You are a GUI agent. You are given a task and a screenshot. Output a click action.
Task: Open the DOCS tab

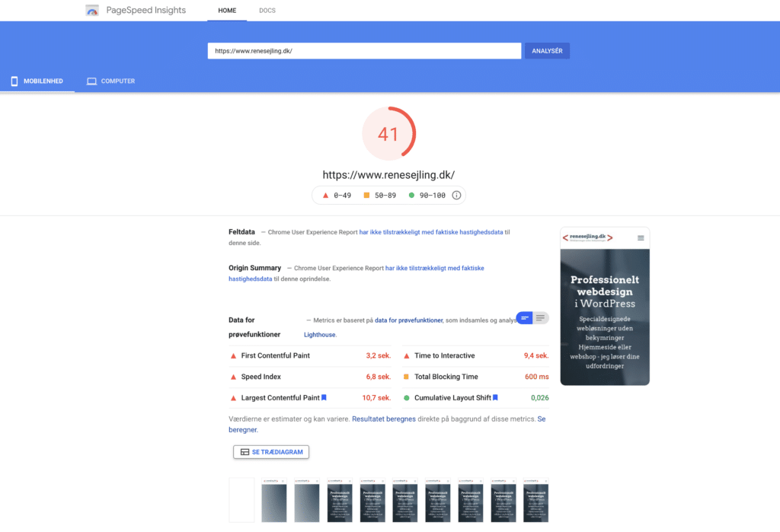(x=267, y=11)
